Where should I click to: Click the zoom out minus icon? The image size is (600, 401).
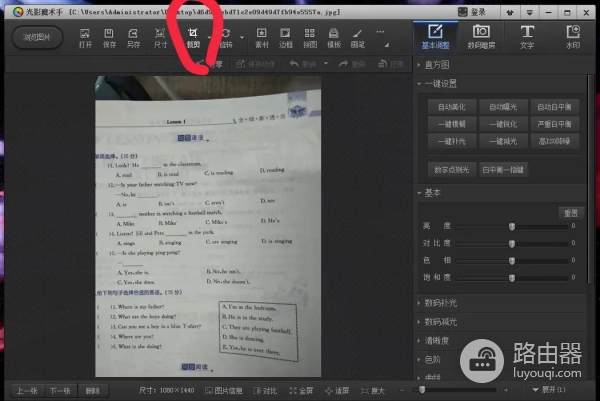402,390
